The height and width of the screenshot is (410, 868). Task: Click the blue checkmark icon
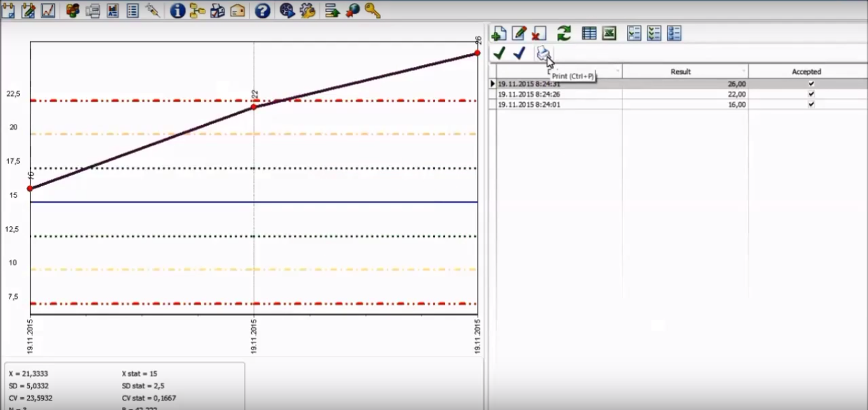[519, 53]
